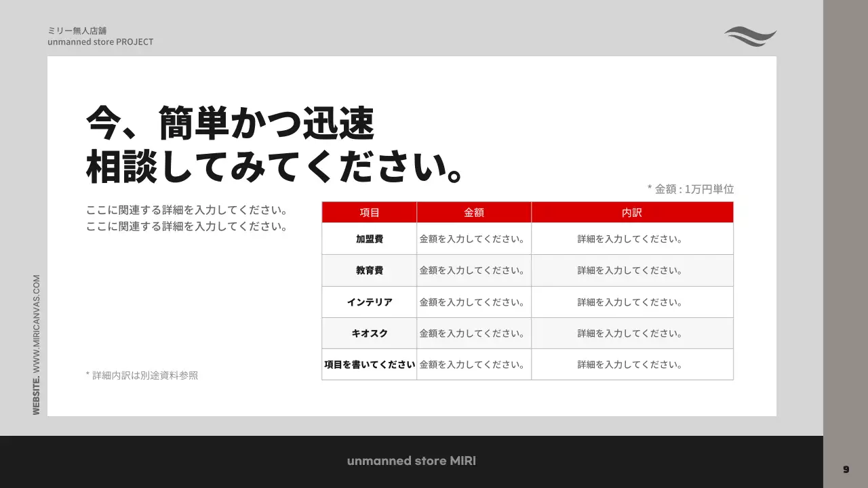Click the 金額を入力してください。cell in the 加盟費 row

pos(473,238)
